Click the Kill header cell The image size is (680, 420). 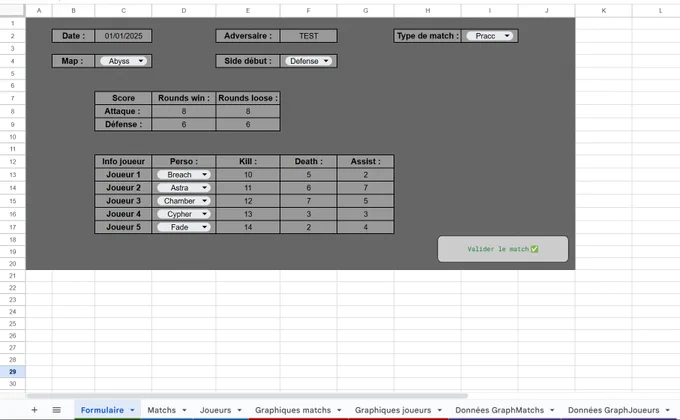(248, 161)
